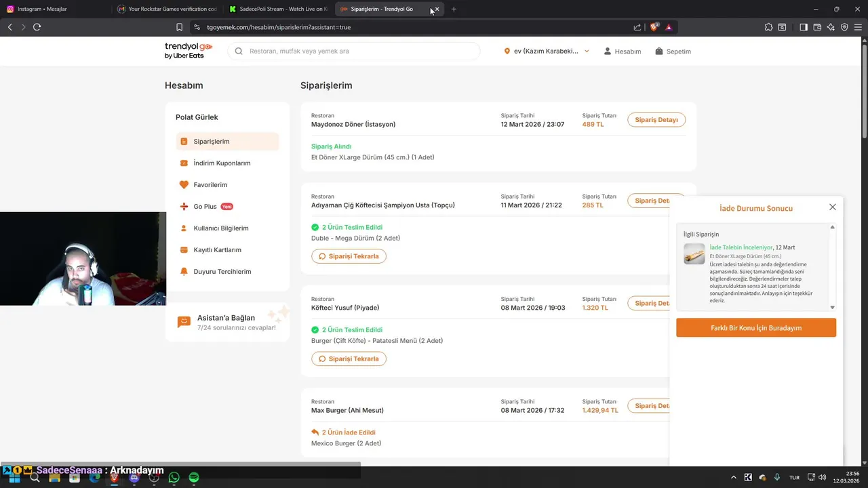Open Sipariş Detayı for Köfteci Yusuf order
This screenshot has width=868, height=488.
point(649,303)
